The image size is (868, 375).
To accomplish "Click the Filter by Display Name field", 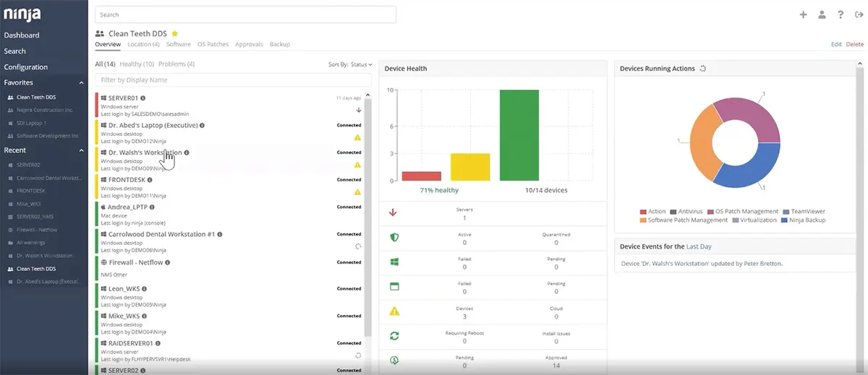I will coord(233,80).
